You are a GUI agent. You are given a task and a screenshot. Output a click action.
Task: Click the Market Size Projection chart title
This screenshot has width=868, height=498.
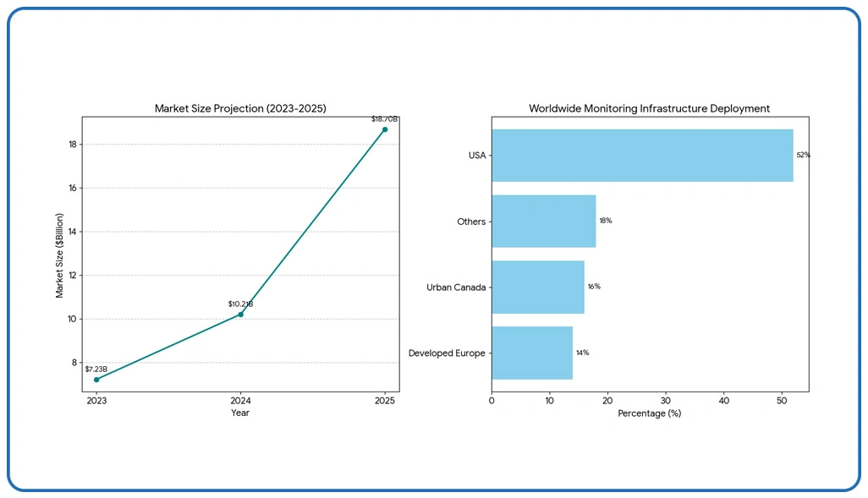point(240,109)
